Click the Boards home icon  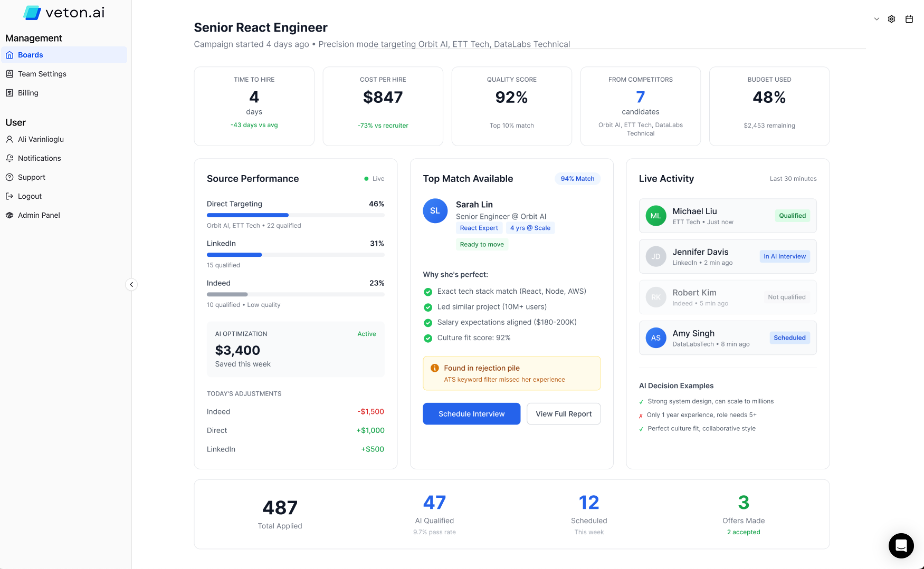(9, 55)
